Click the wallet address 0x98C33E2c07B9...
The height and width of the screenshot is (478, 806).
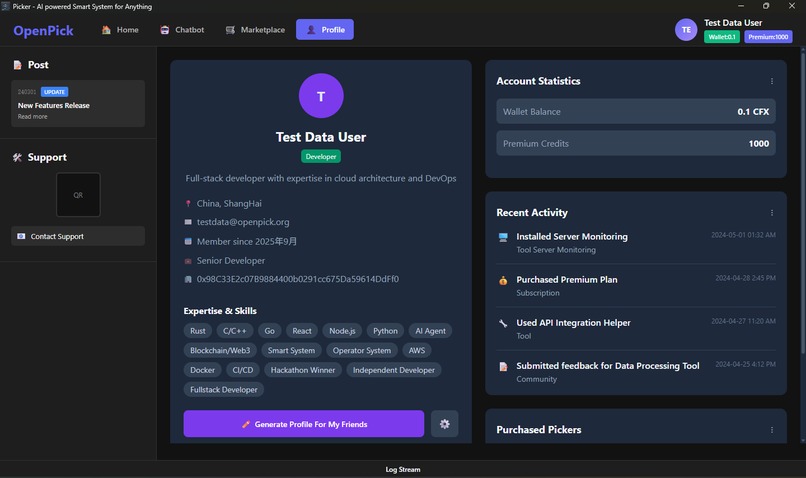point(298,279)
